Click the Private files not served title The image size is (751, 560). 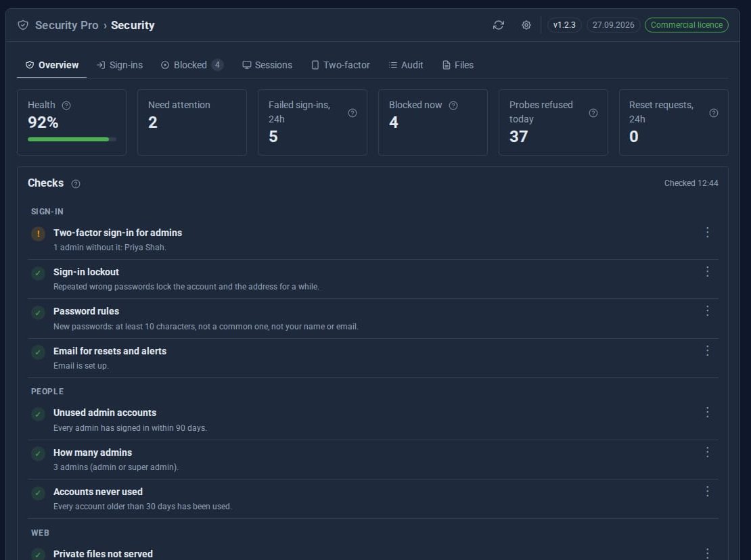[103, 554]
